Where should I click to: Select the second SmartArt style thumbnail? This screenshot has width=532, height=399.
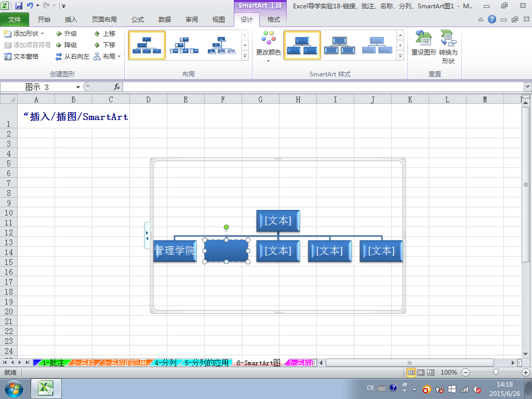[x=339, y=45]
